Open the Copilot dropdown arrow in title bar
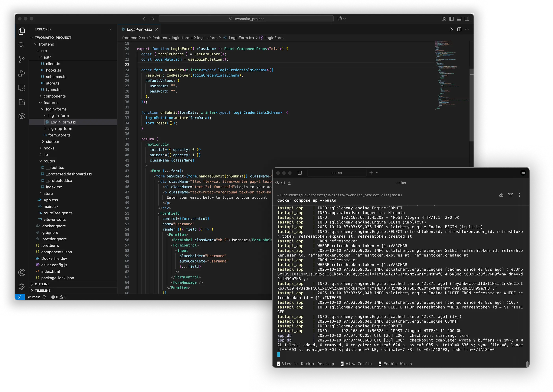 (x=344, y=18)
